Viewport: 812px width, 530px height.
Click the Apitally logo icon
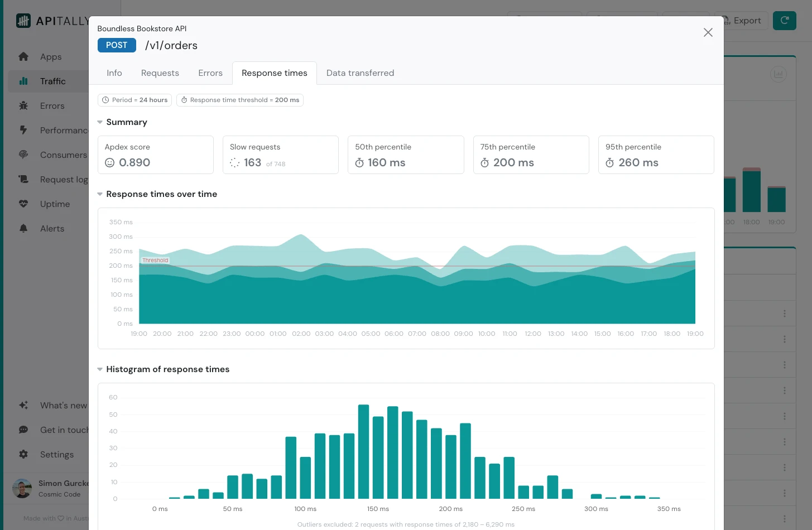point(23,21)
